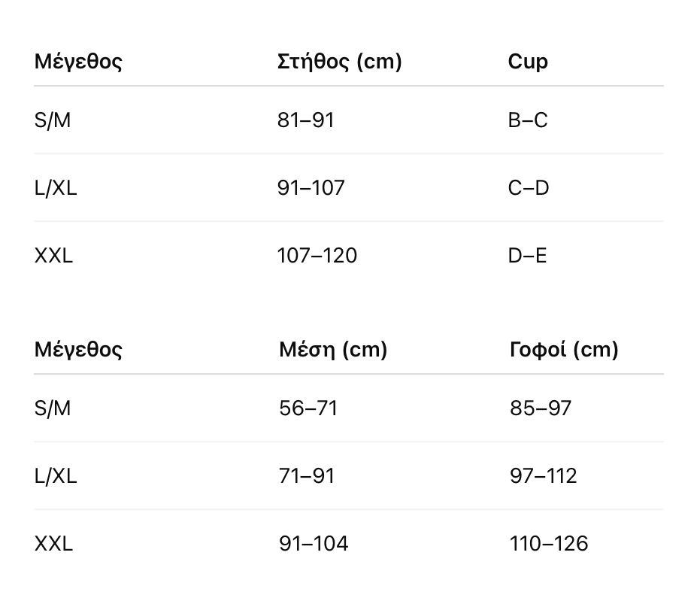Viewport: 700px width, 607px height.
Task: Click the Γοφοί (cm) column header
Action: click(563, 350)
